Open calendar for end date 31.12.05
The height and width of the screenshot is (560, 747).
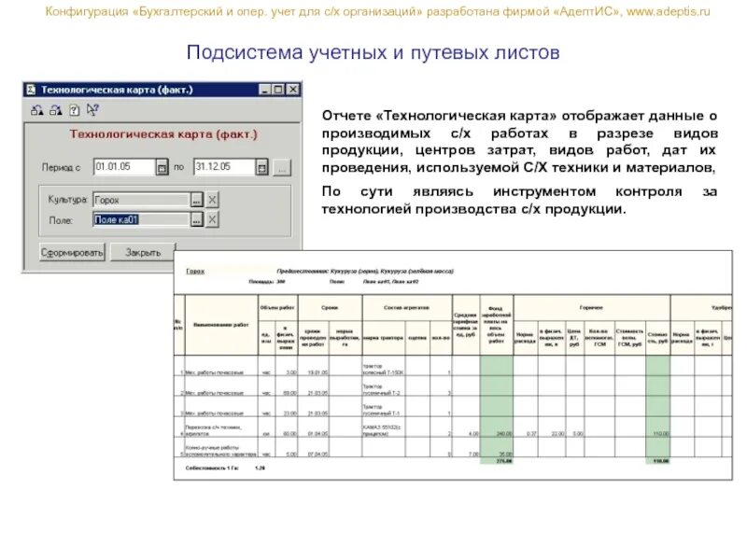[x=261, y=167]
